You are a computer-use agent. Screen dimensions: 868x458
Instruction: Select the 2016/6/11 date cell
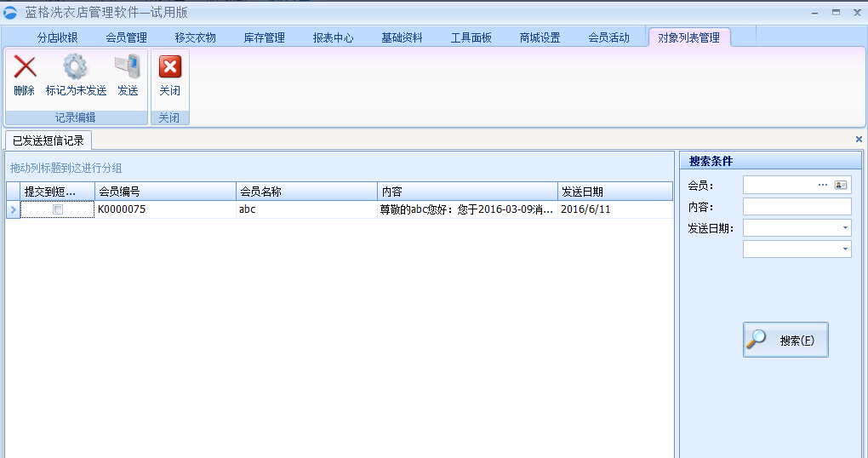click(615, 209)
